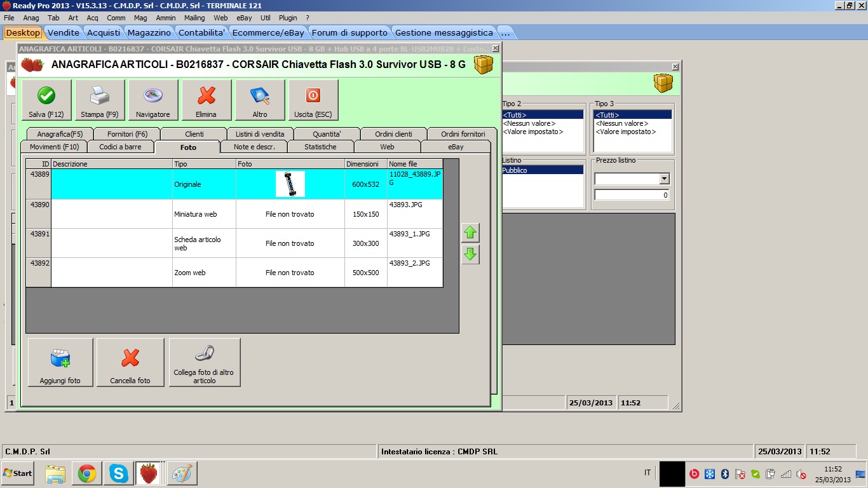Screen dimensions: 868x488
Task: Exit the form with Uscita (ESC)
Action: (x=313, y=100)
